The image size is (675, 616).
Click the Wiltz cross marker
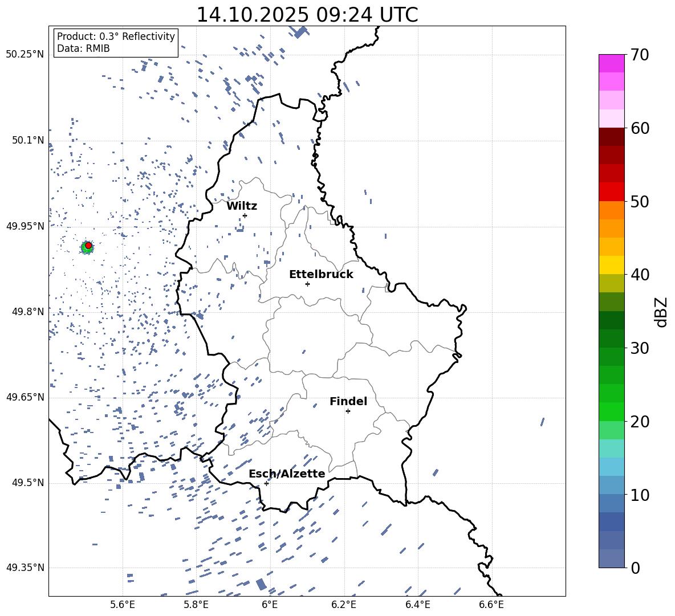pyautogui.click(x=245, y=215)
